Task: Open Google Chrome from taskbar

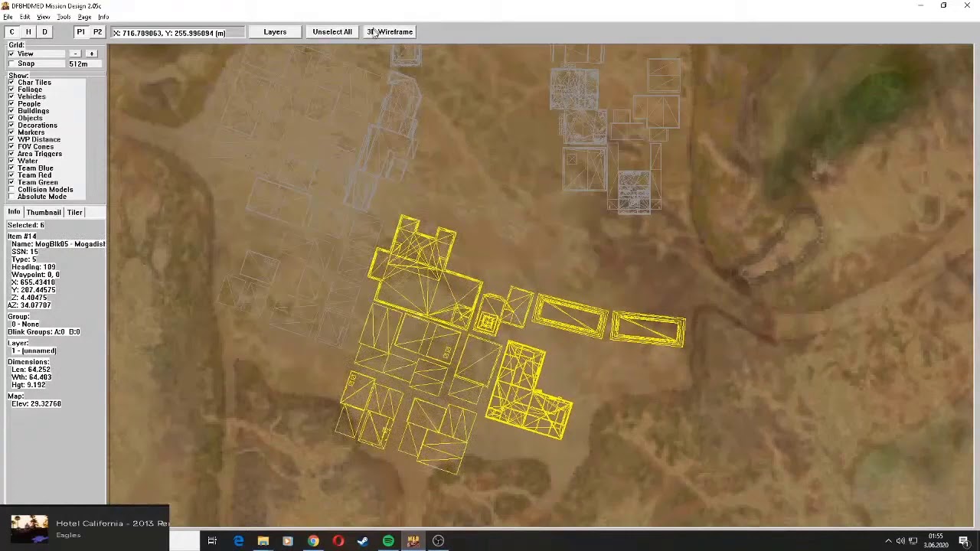Action: click(x=313, y=541)
